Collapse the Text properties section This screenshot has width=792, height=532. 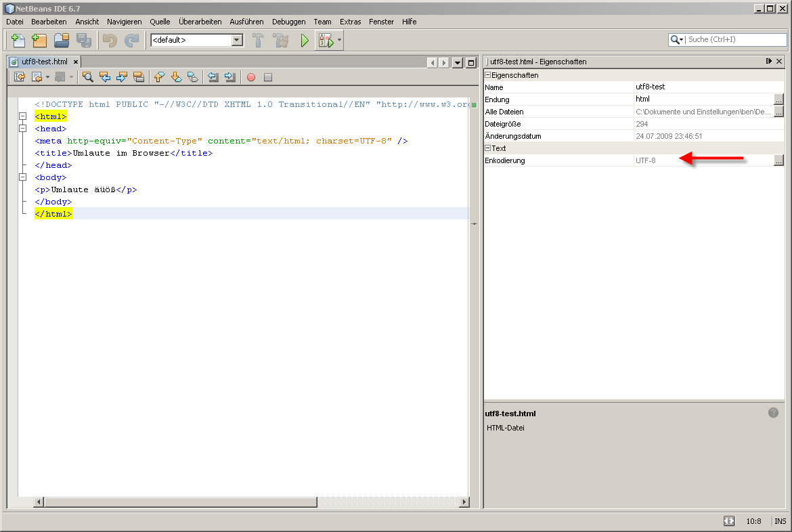(x=488, y=148)
